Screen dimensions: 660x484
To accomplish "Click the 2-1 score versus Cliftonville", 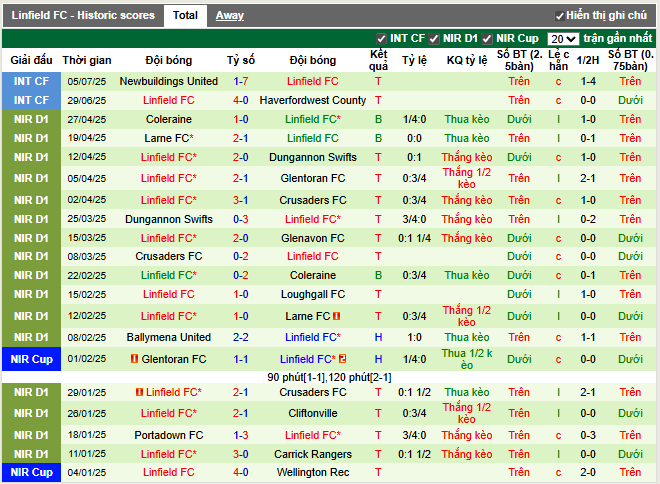I will tap(241, 413).
